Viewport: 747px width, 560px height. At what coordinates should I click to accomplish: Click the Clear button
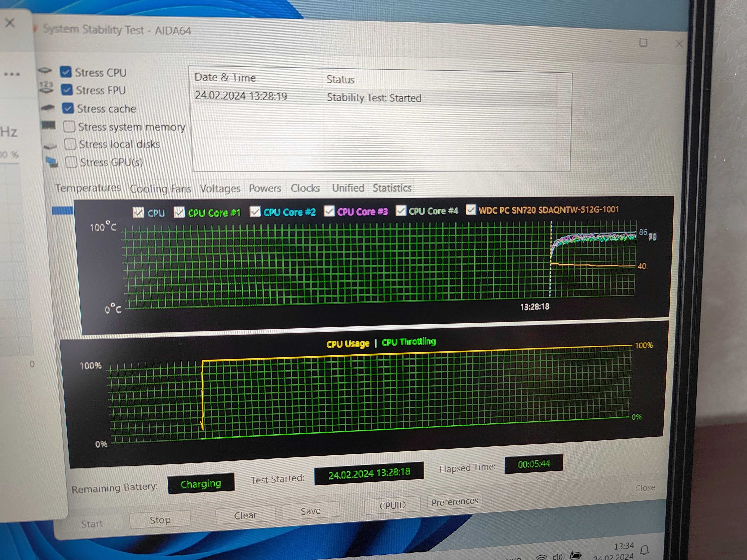[x=245, y=515]
